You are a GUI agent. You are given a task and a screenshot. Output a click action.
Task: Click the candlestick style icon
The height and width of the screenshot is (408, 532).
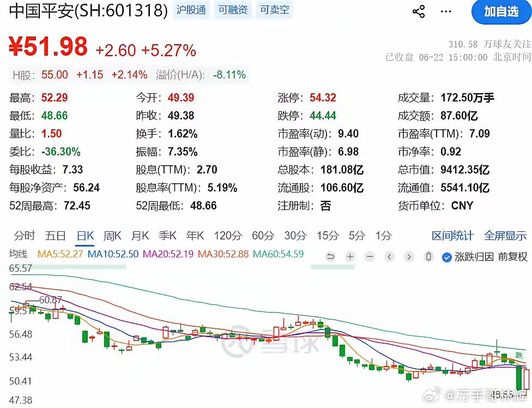tap(428, 256)
